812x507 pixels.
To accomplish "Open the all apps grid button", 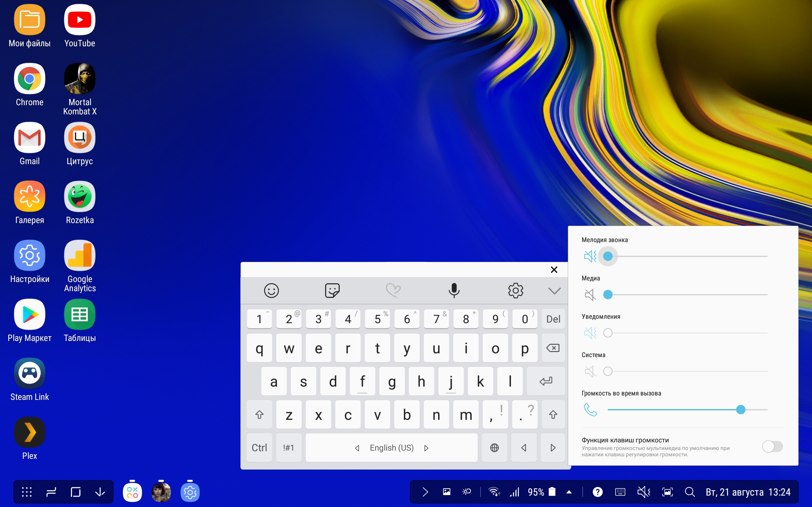I will click(27, 492).
